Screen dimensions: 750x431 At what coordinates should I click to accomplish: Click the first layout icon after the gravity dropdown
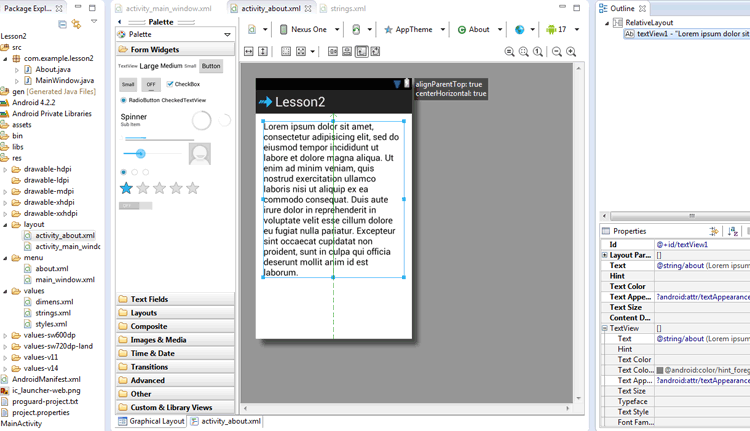click(x=333, y=51)
